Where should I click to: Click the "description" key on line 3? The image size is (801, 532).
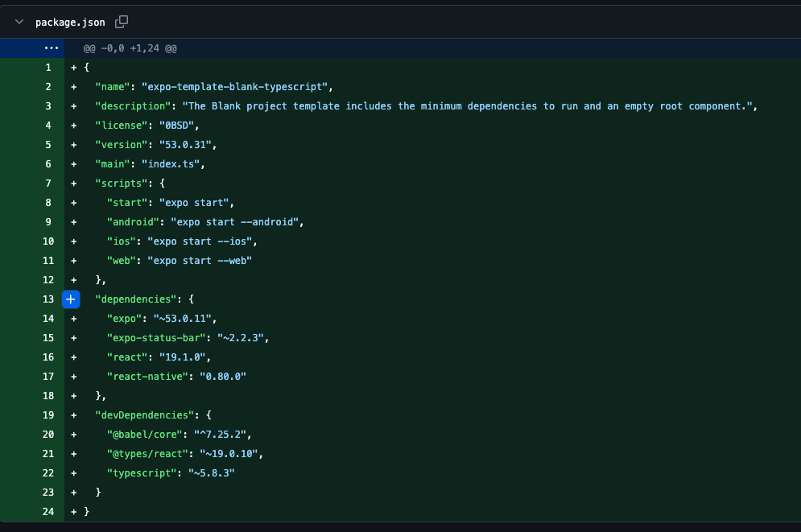coord(133,106)
